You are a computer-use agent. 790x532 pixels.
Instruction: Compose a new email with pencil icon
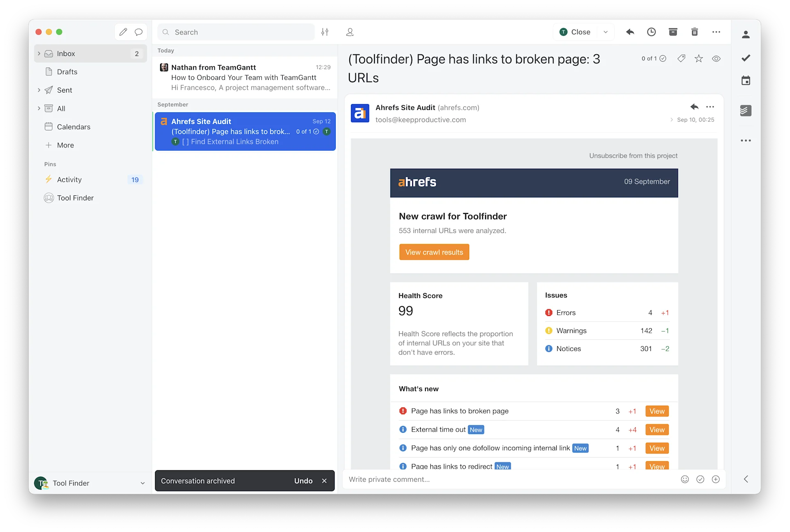[123, 32]
